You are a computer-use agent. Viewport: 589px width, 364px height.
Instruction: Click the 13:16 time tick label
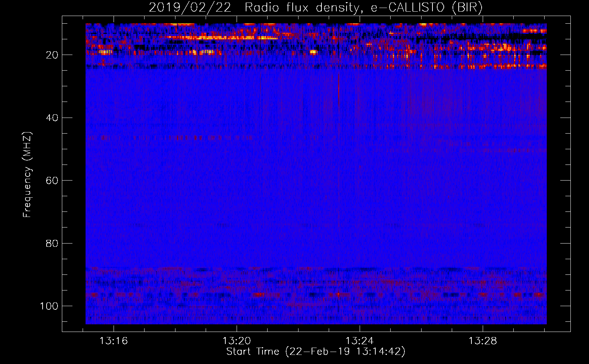(114, 341)
